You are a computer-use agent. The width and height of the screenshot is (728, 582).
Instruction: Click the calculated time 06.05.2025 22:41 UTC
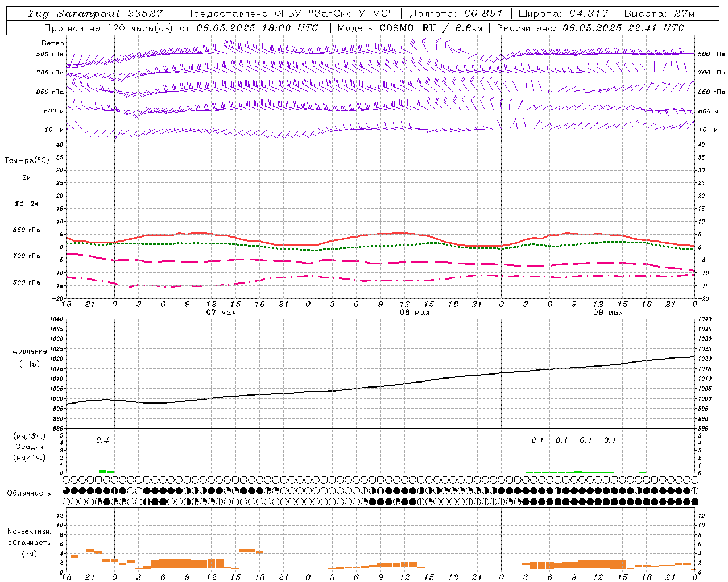(623, 28)
